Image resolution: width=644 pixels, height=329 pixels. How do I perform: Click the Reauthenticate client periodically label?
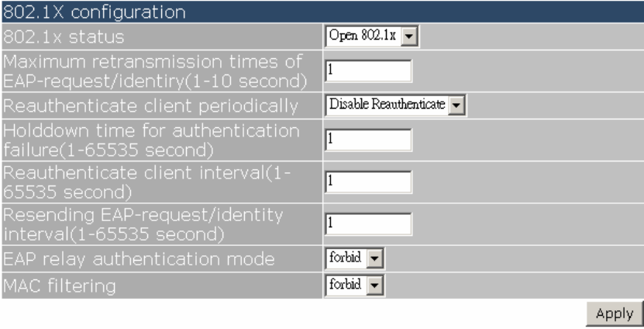pyautogui.click(x=151, y=104)
